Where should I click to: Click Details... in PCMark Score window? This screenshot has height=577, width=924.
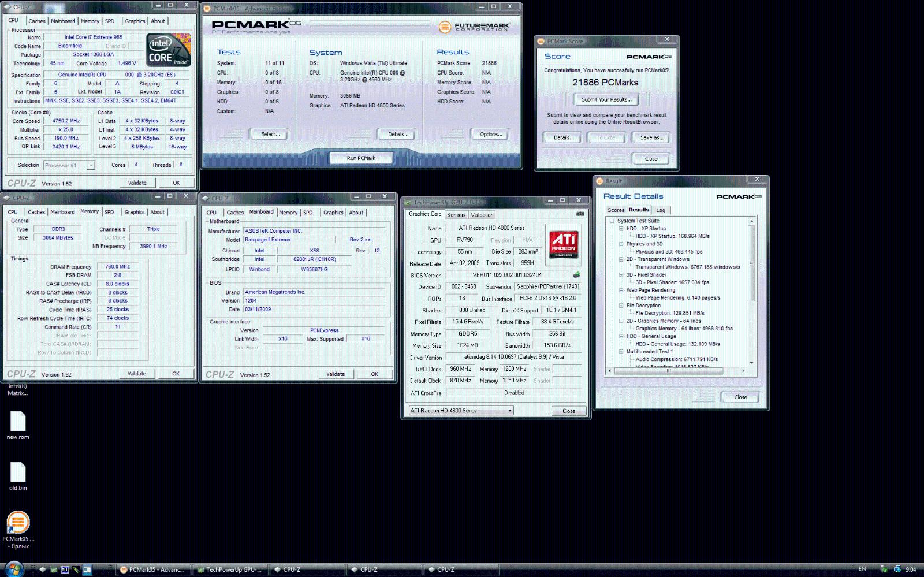(564, 137)
